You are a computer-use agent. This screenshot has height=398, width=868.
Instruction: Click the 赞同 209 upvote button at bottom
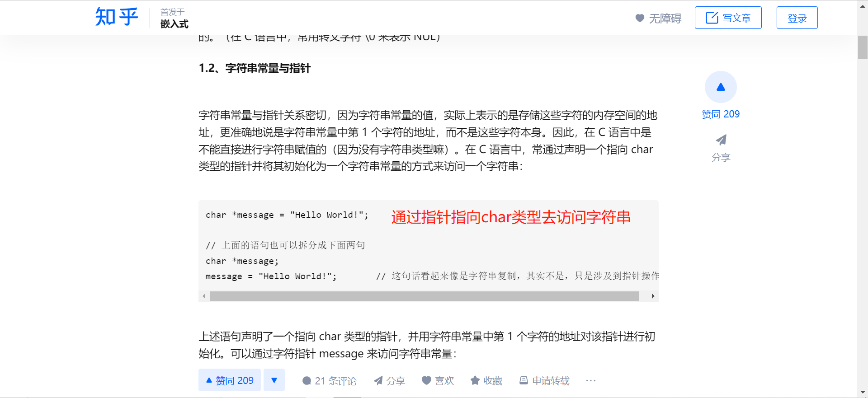pos(230,380)
